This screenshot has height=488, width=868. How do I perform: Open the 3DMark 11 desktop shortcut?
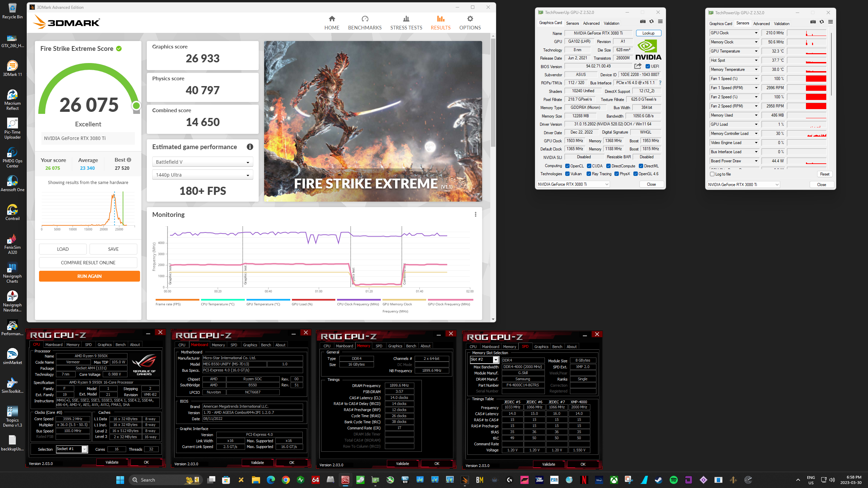pos(13,68)
